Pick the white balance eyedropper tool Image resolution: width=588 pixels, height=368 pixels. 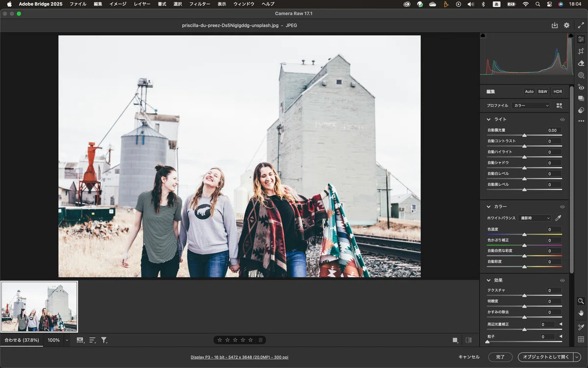[x=558, y=218]
